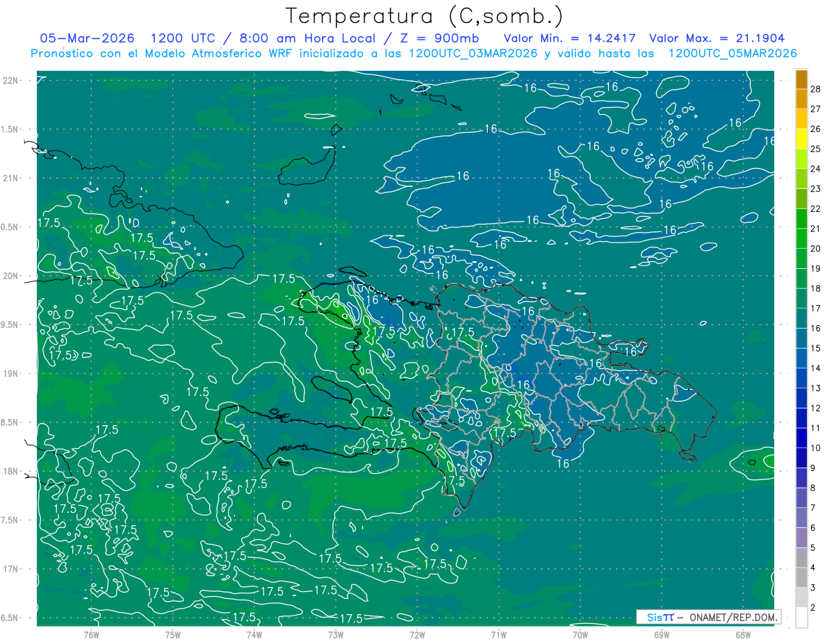834x644 pixels.
Task: Click the "75W" longitude axis label
Action: (172, 634)
